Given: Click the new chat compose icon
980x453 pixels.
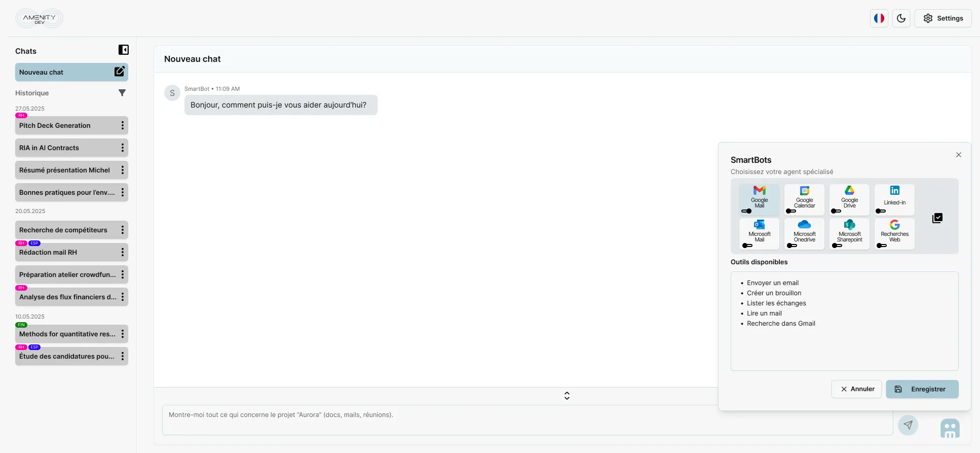Looking at the screenshot, I should (x=119, y=72).
